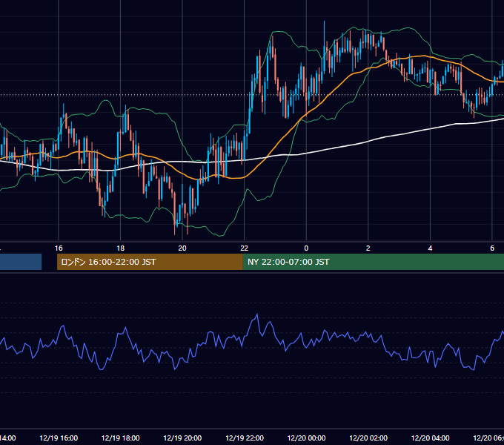Click the 12/20 04:00 date label

[431, 438]
